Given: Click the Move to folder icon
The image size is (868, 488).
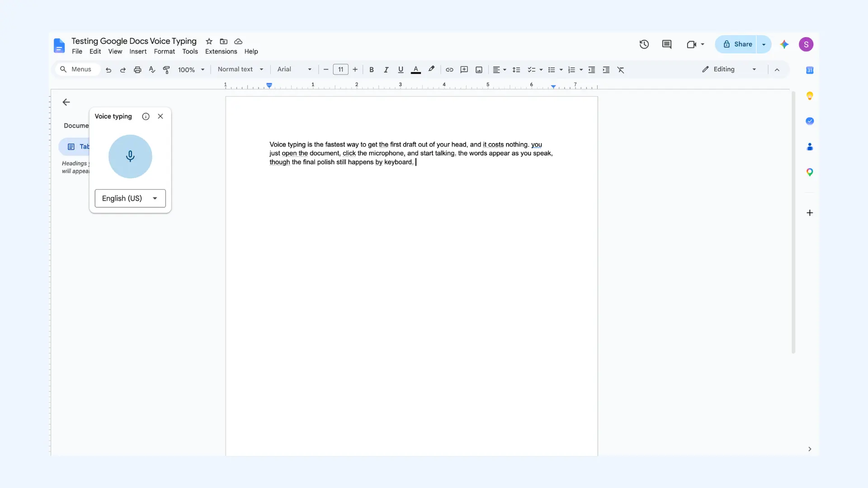Looking at the screenshot, I should [x=224, y=41].
